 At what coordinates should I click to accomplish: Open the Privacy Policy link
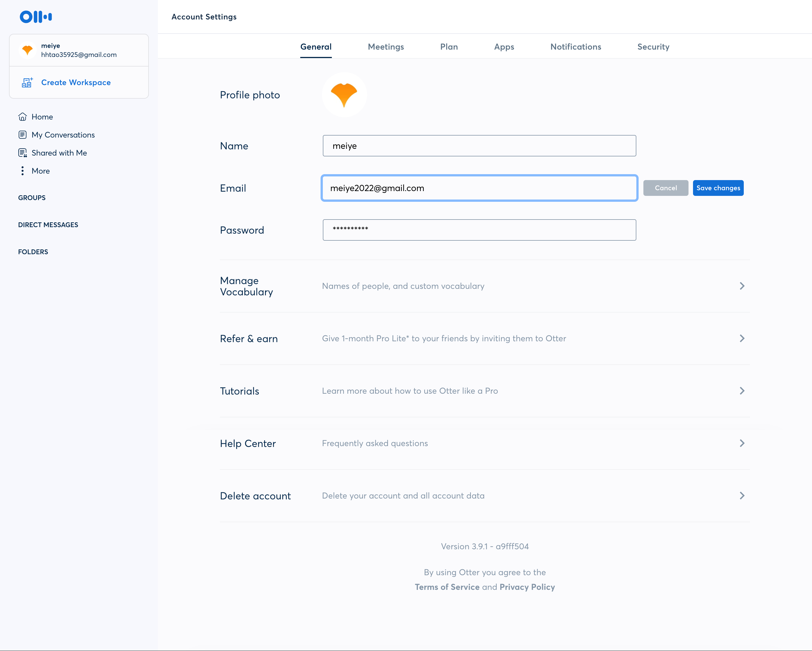click(x=527, y=587)
